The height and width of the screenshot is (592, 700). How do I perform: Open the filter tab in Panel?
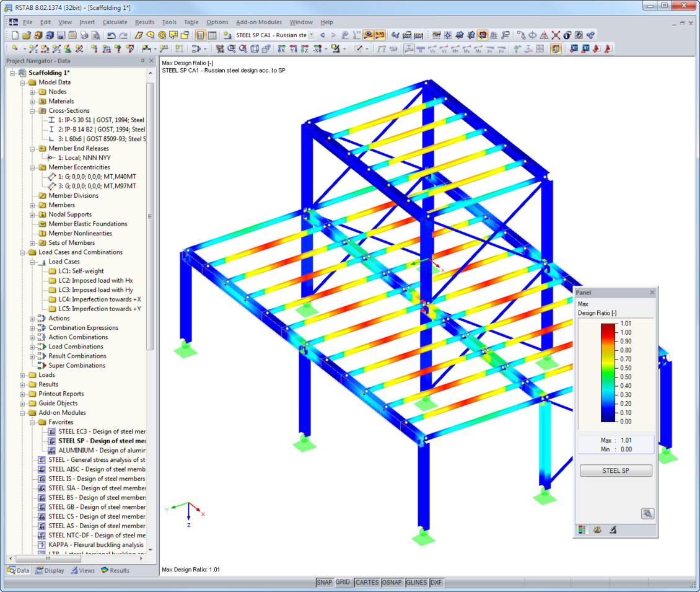613,530
